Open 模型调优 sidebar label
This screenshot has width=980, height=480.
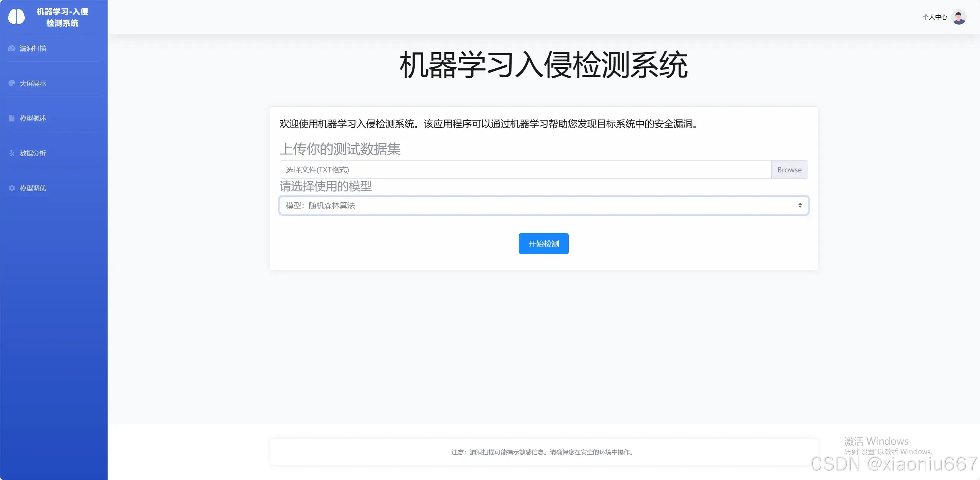click(x=33, y=188)
